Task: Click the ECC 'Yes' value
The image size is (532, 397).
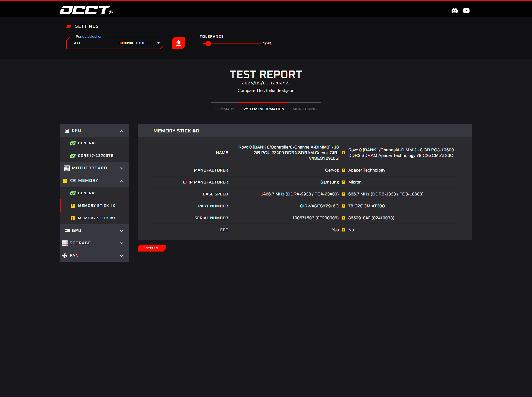Action: pyautogui.click(x=335, y=230)
